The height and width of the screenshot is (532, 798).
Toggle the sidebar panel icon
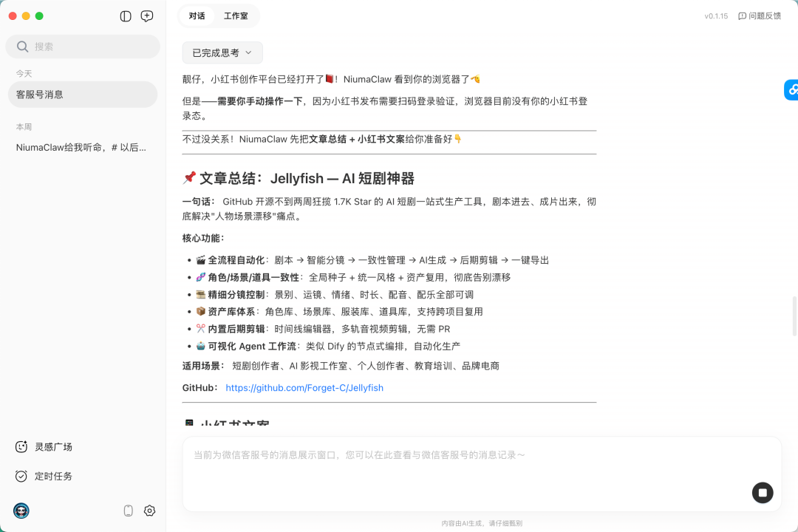click(126, 16)
